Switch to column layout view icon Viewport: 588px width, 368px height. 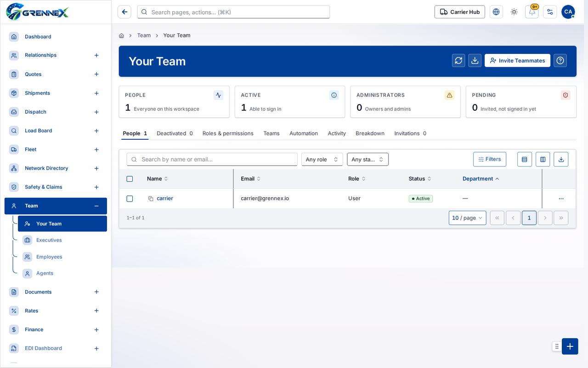pos(543,159)
